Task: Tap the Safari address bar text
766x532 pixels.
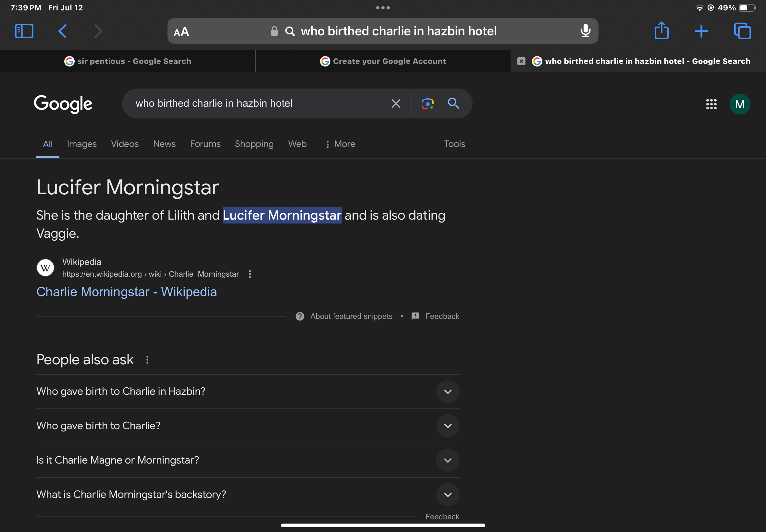Action: (398, 31)
